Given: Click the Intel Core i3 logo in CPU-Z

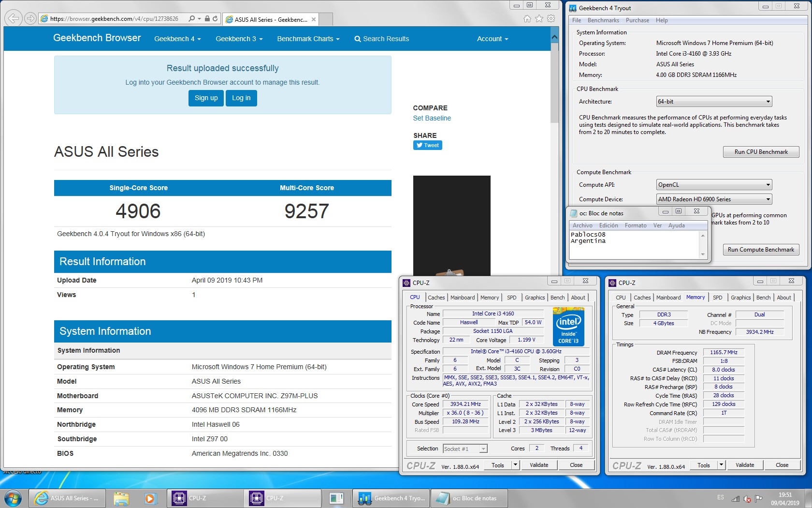Looking at the screenshot, I should (x=568, y=327).
